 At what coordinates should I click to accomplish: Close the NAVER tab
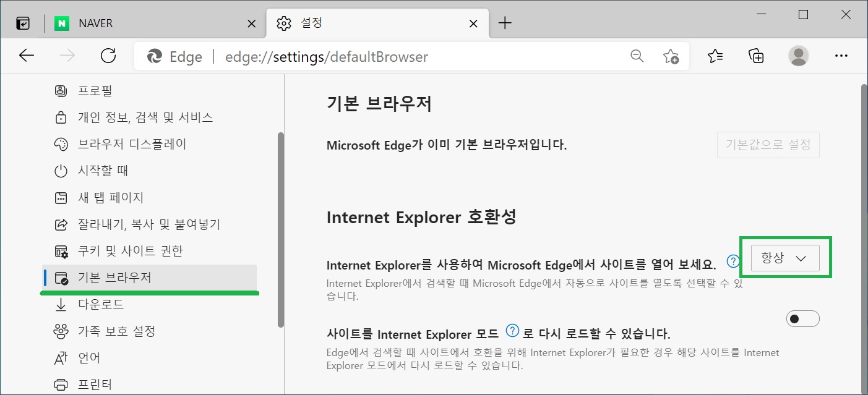click(x=251, y=24)
